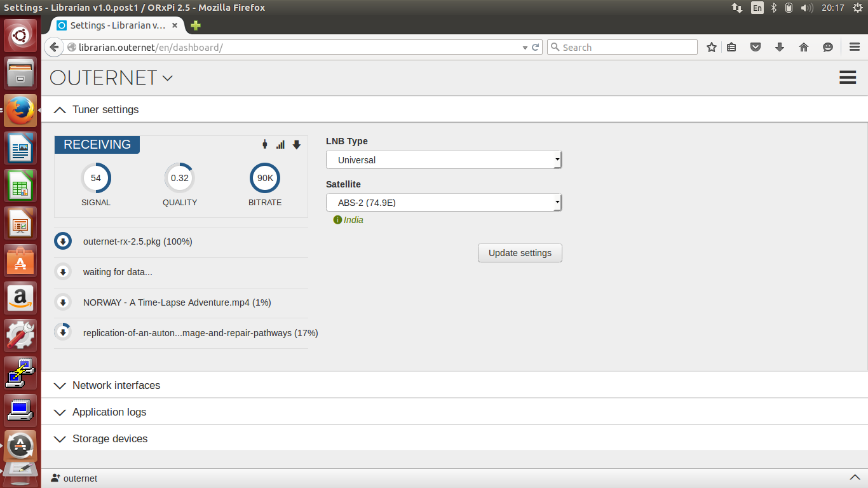
Task: Open LibreOffice Calc in launcher
Action: (x=21, y=186)
